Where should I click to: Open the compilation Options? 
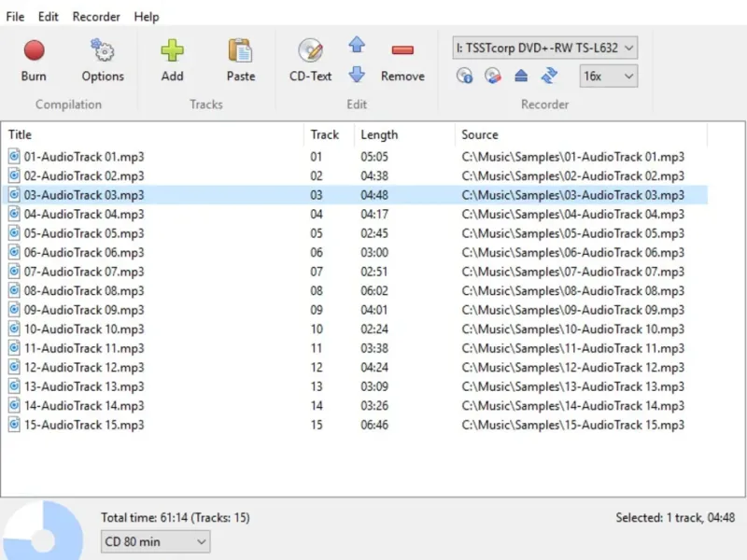tap(103, 61)
